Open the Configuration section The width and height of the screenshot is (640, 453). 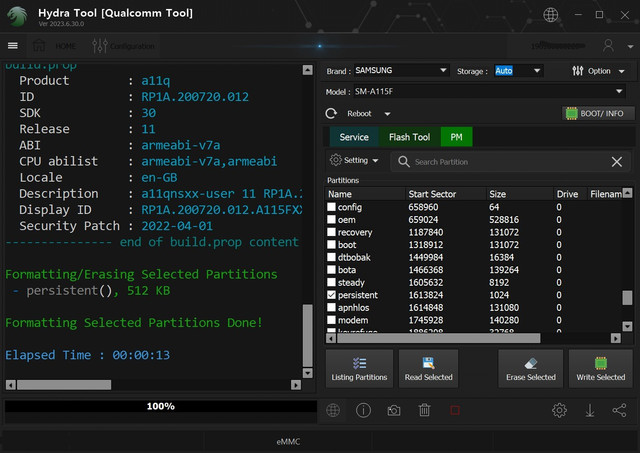[123, 46]
